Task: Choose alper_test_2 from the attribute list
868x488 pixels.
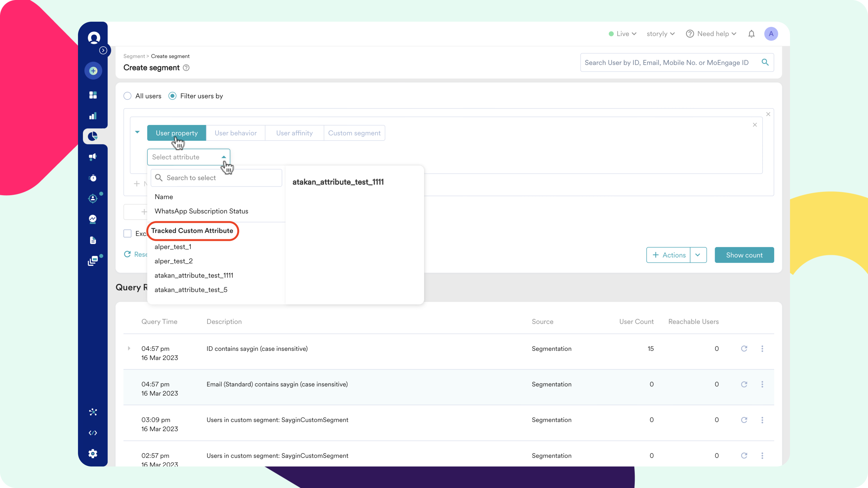Action: (x=174, y=261)
